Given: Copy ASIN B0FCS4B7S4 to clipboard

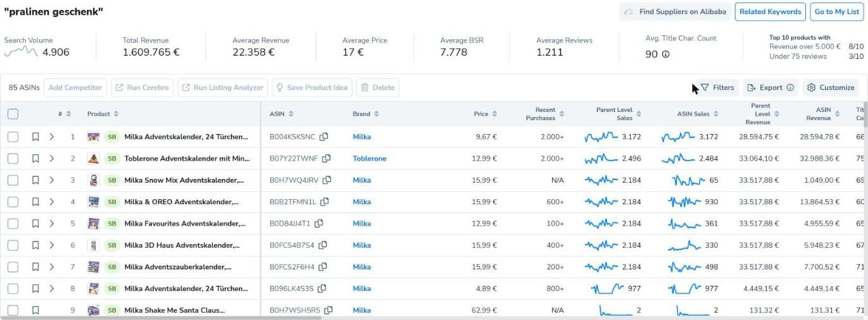Looking at the screenshot, I should pyautogui.click(x=323, y=245).
